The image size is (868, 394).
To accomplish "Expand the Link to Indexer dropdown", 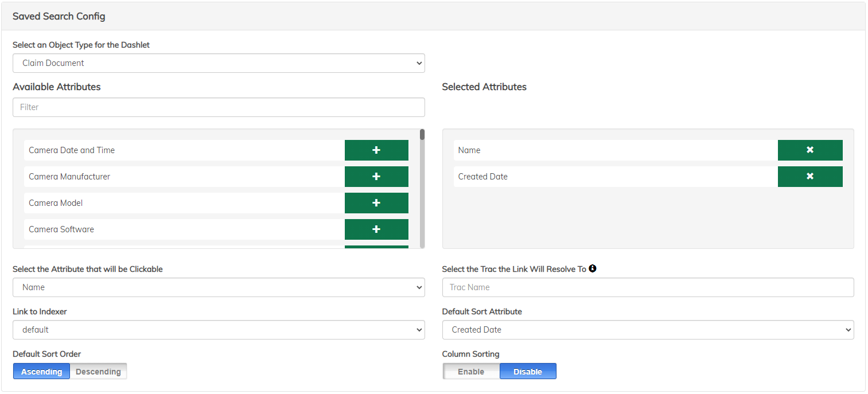I will [219, 330].
